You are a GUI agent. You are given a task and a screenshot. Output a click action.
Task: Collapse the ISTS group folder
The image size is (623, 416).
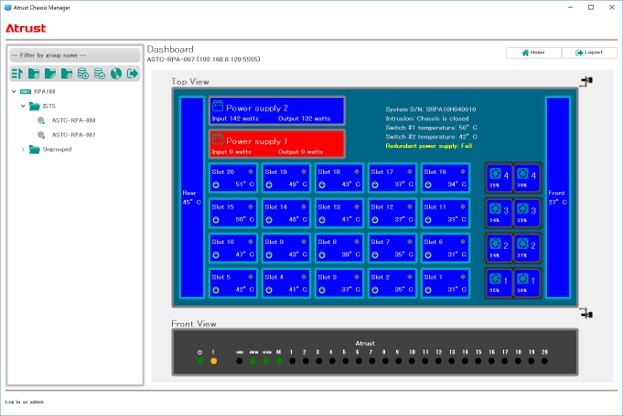coord(24,105)
